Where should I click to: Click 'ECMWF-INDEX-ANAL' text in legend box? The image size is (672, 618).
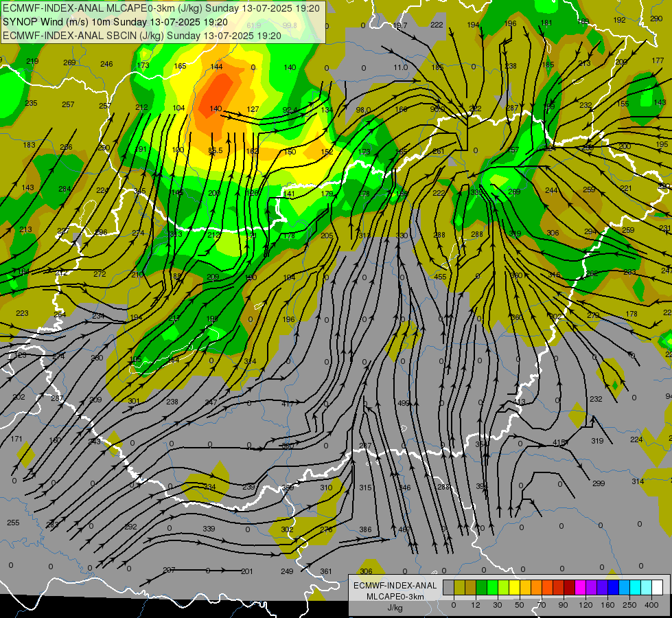(x=395, y=586)
